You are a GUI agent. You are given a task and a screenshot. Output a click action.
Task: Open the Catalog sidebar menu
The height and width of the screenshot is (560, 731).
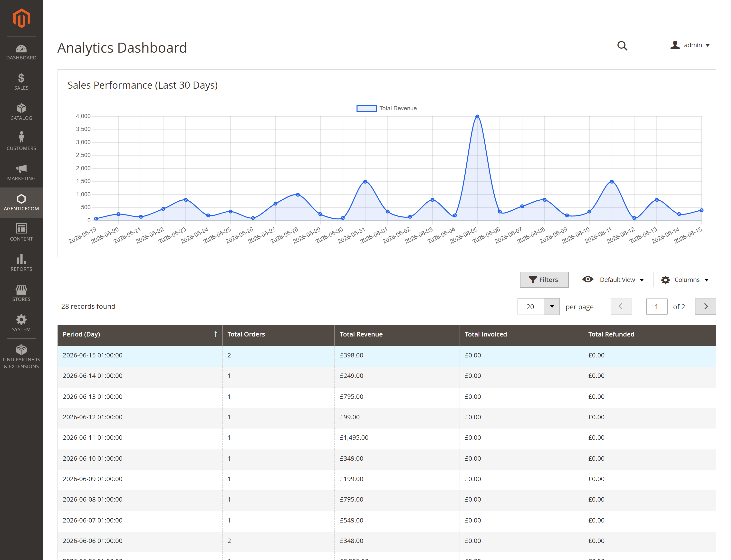21,112
